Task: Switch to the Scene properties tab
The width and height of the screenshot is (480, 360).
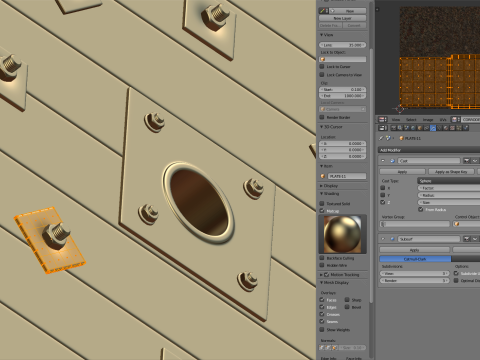Action: 407,128
